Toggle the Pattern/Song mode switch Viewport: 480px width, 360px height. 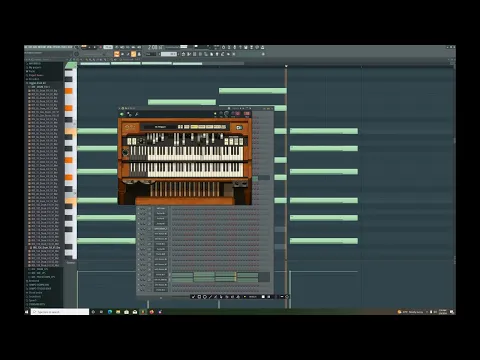84,47
